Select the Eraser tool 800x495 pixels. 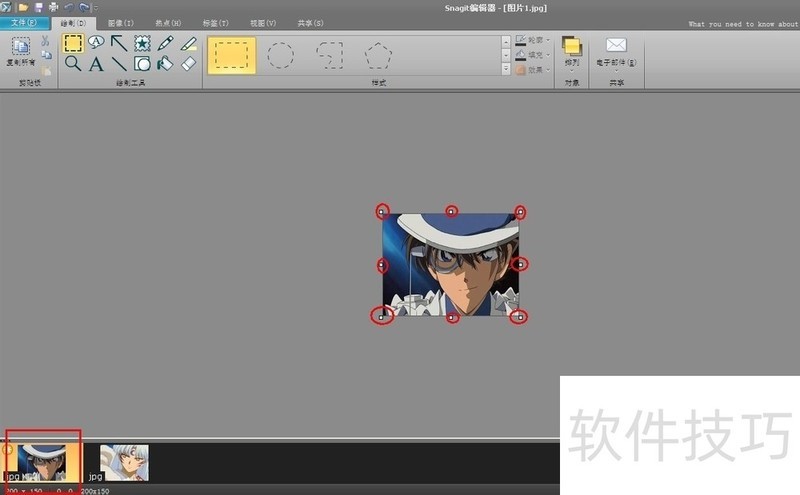click(x=189, y=64)
